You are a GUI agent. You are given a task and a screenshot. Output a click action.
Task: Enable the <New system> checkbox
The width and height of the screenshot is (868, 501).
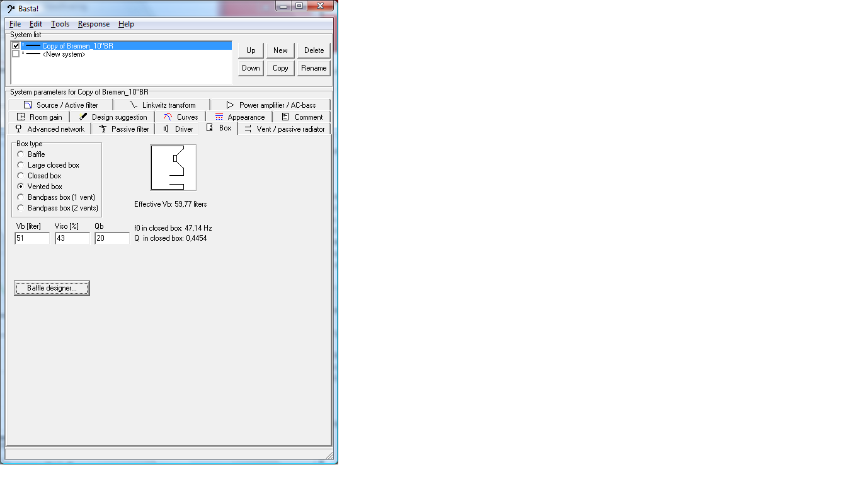pos(16,54)
